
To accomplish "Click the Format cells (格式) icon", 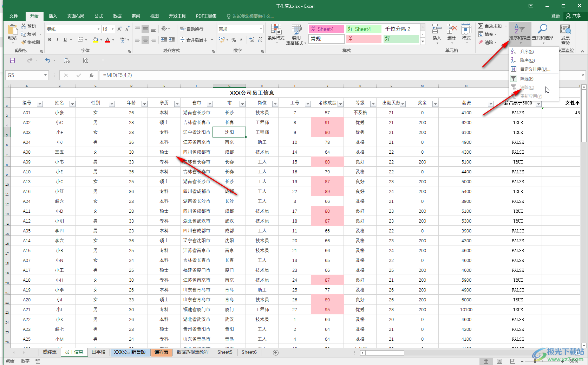I will 466,30.
